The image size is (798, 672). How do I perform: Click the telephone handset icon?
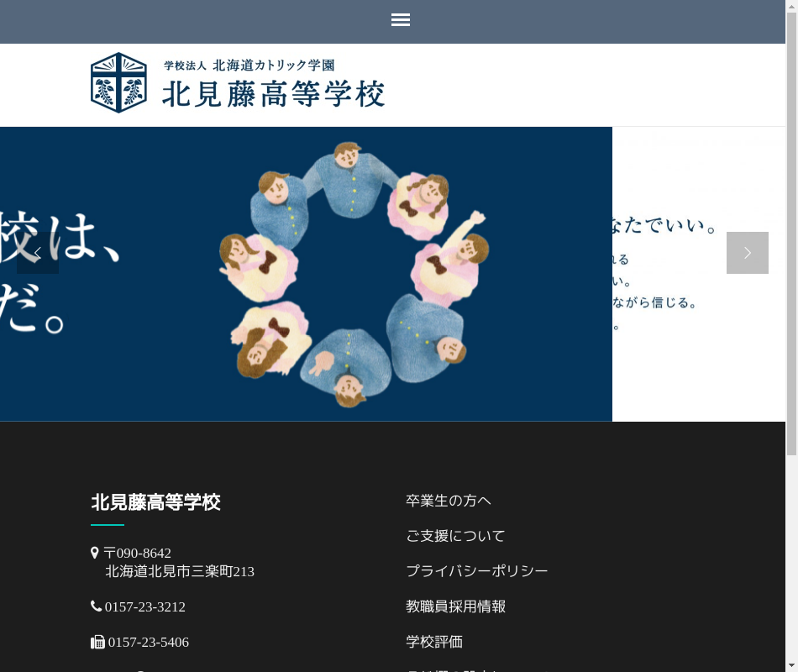click(97, 606)
